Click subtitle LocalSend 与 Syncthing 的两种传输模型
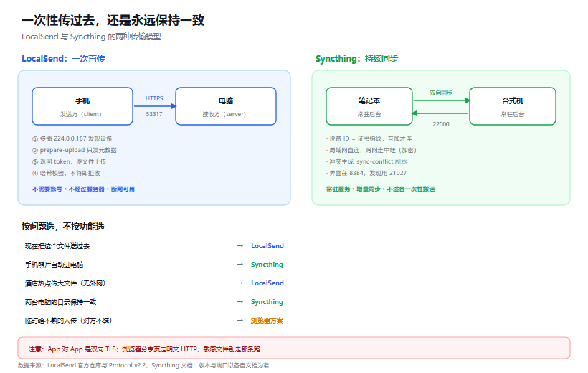This screenshot has width=588, height=373. [91, 37]
